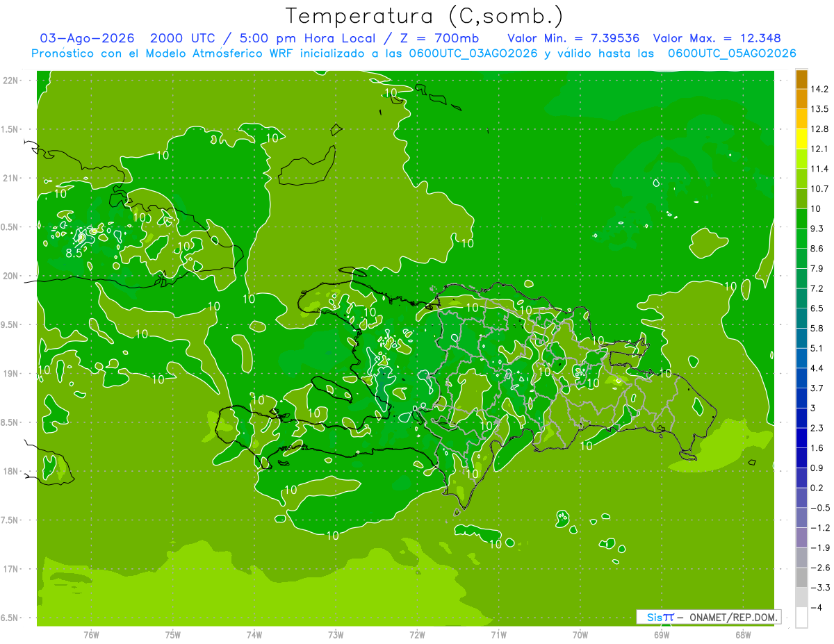
Task: Click the "5.1" color scale label
Action: (817, 348)
